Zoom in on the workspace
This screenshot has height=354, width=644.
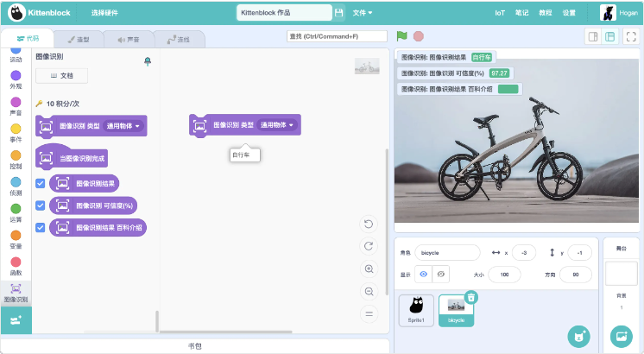point(369,269)
